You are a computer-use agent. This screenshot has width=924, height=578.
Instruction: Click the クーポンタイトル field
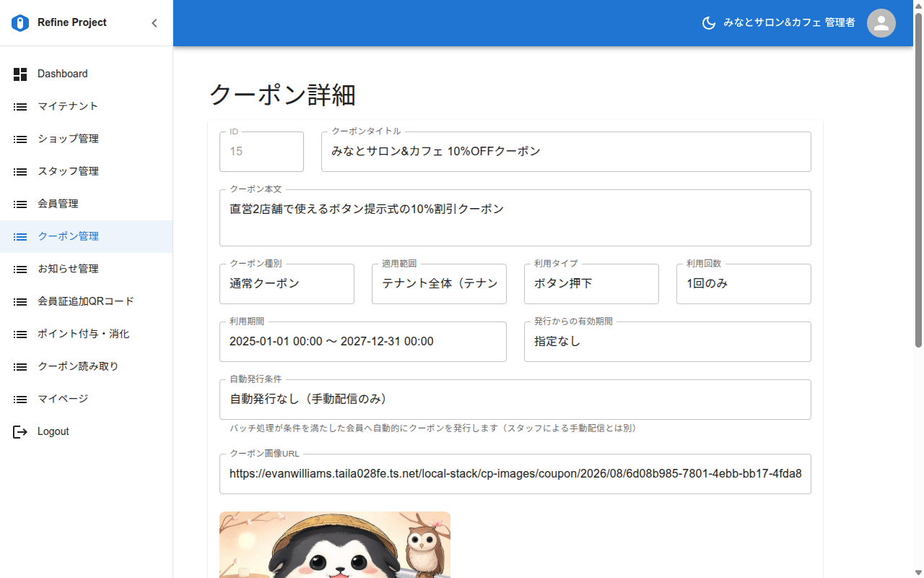click(566, 152)
